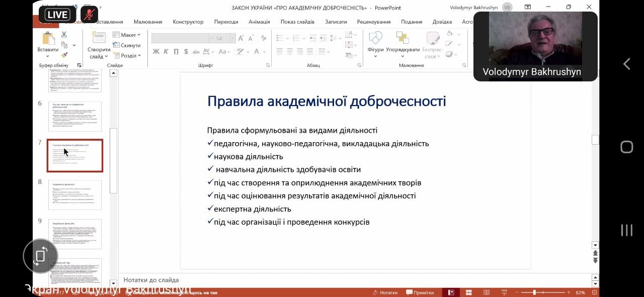The height and width of the screenshot is (297, 644).
Task: Switch to the Рецензування tab
Action: click(x=374, y=22)
